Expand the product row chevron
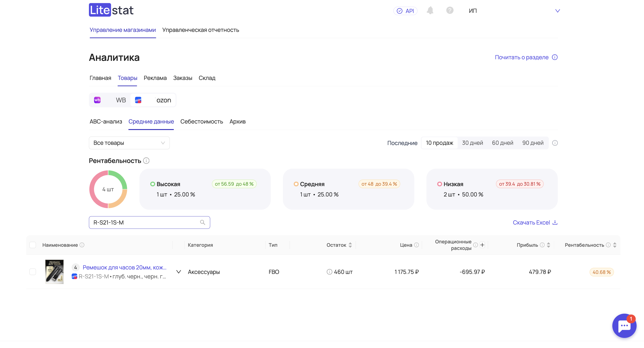The image size is (644, 348). tap(179, 272)
